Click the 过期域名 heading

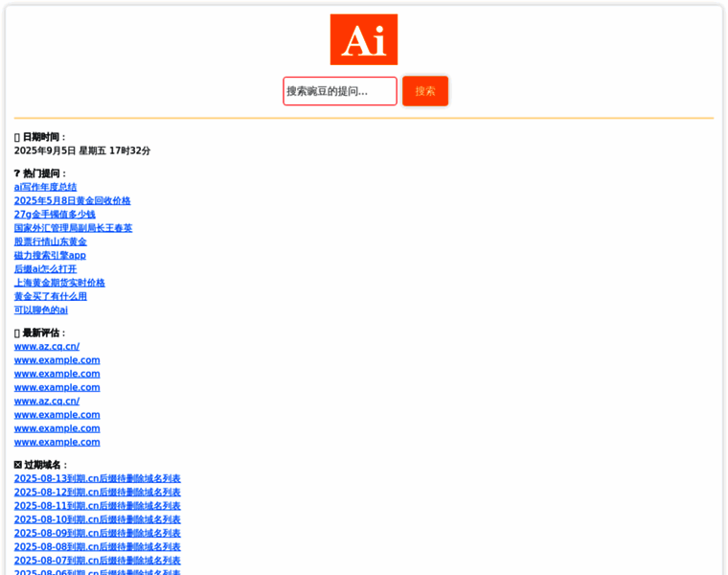41,465
